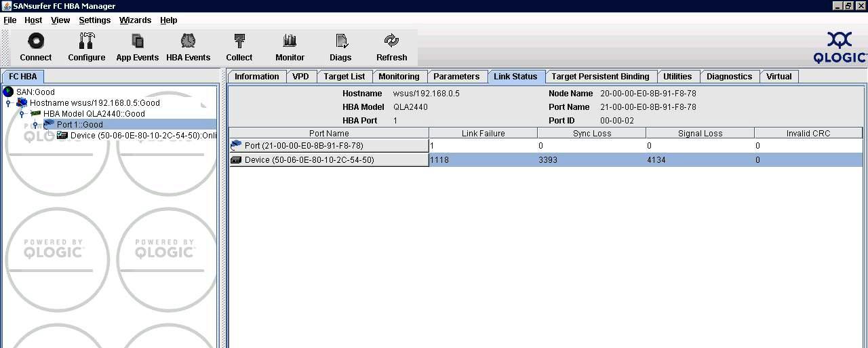
Task: Click Port (21-00-00-E0-8B-91-F8-78) row button
Action: tap(329, 145)
